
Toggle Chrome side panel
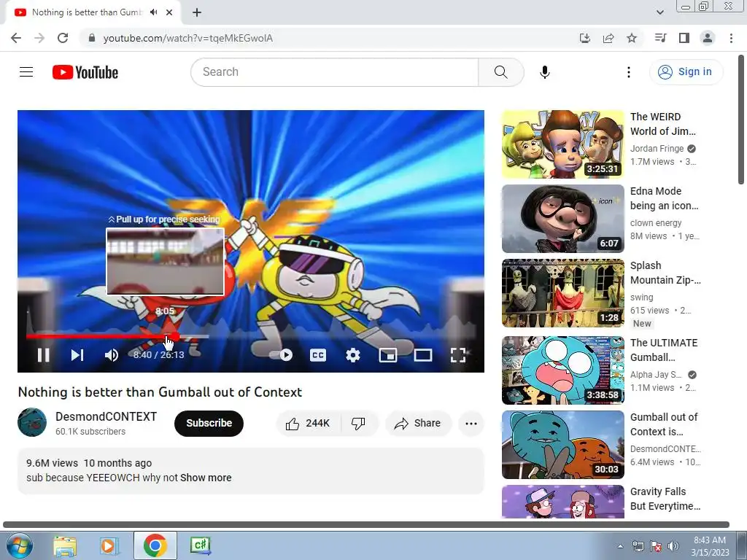pos(684,38)
